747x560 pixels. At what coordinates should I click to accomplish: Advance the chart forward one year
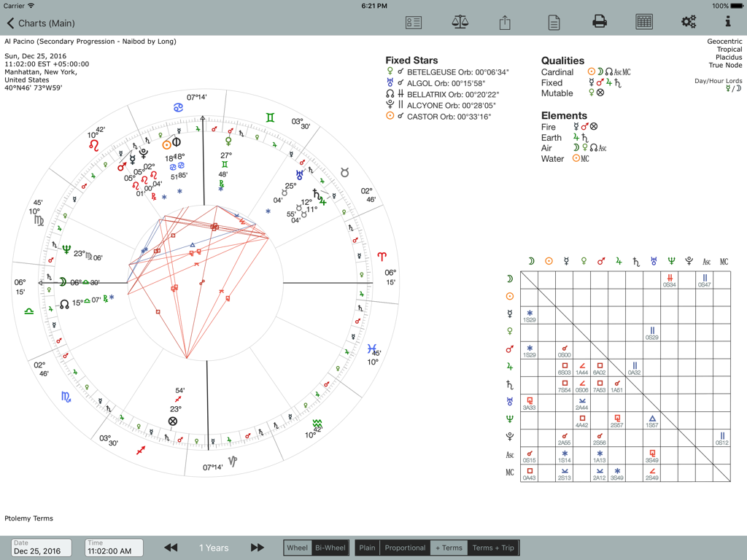(x=258, y=548)
